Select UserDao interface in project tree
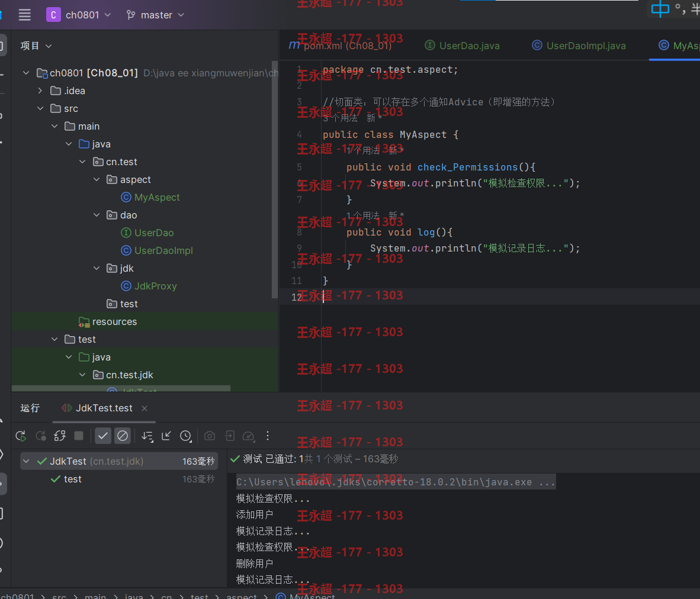 click(x=147, y=233)
